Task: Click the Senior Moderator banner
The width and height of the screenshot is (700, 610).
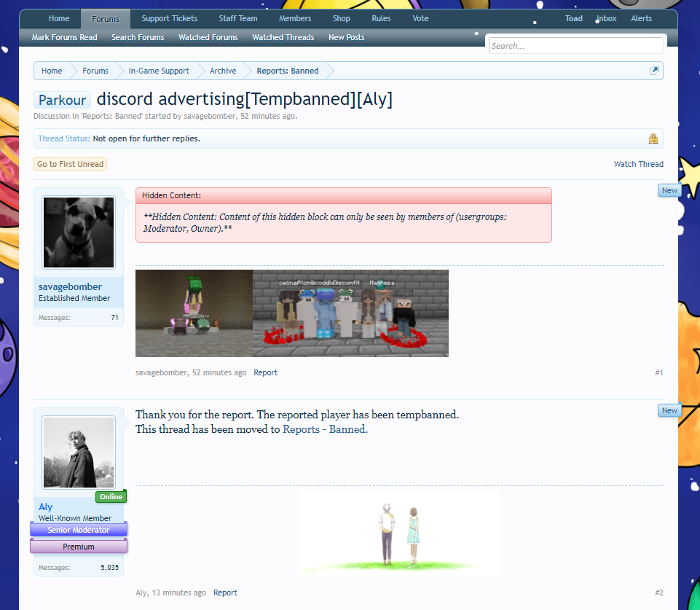Action: [x=79, y=530]
